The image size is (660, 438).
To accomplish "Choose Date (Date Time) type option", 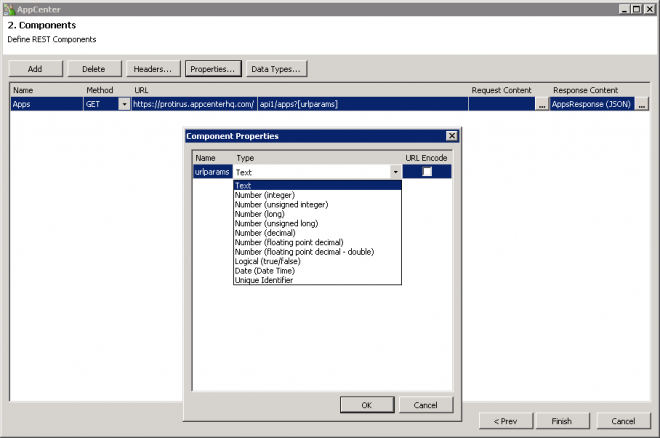I will click(x=317, y=271).
